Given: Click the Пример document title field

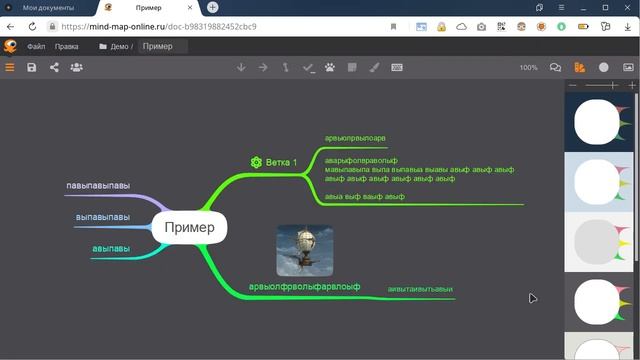Looking at the screenshot, I should [x=163, y=47].
